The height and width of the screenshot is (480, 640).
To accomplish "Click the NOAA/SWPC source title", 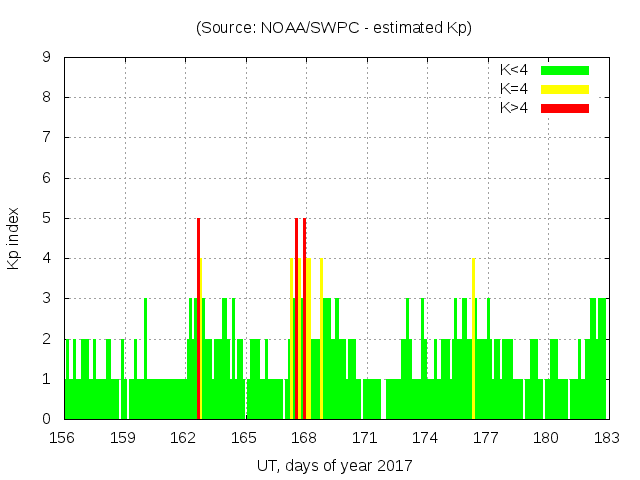I will pos(334,28).
